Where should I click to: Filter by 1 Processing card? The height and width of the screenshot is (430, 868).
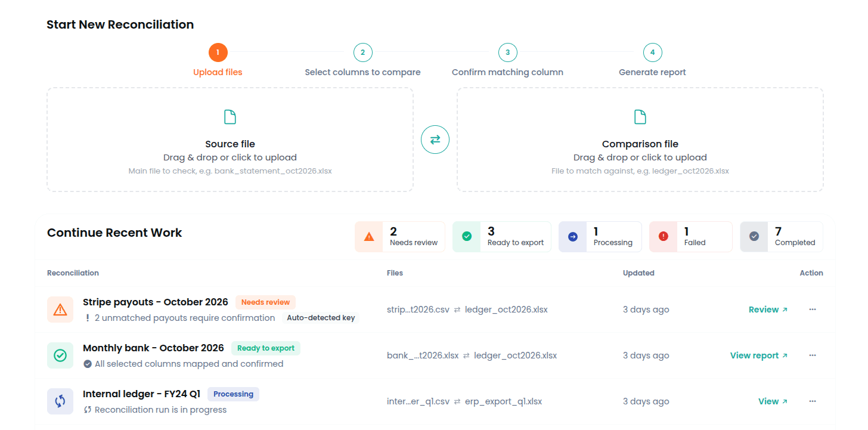600,237
